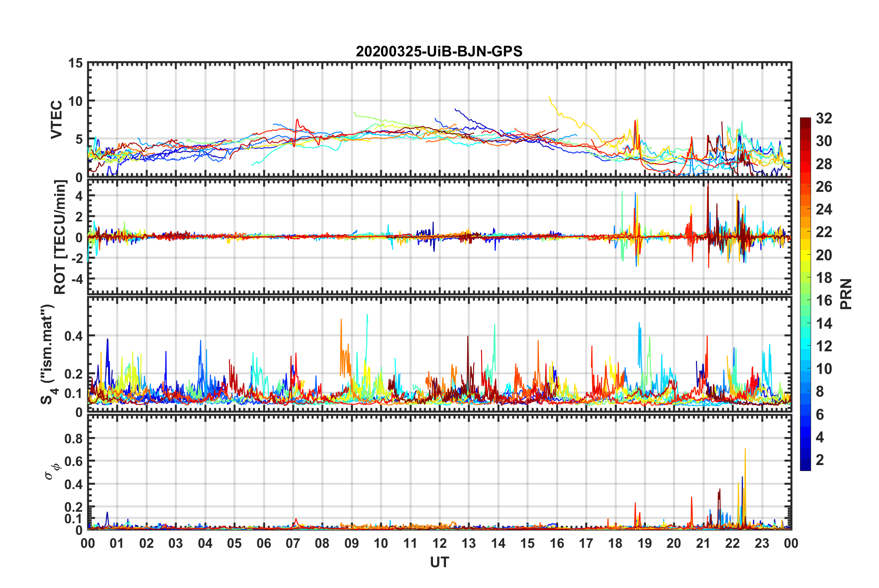Click the PRN colorbar label

[x=846, y=294]
